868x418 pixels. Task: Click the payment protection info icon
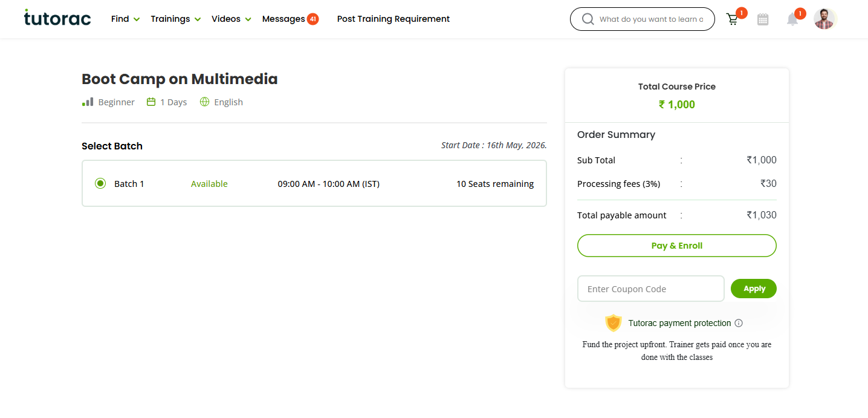click(739, 323)
